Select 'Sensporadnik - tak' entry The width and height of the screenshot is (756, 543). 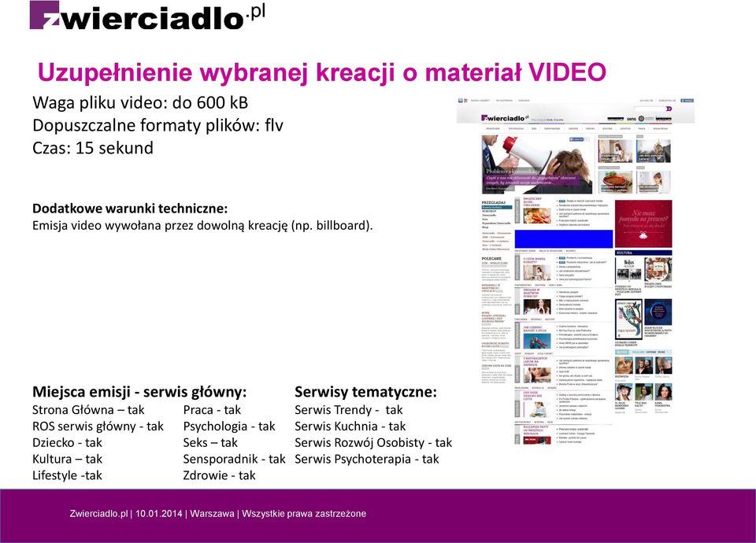pyautogui.click(x=235, y=459)
